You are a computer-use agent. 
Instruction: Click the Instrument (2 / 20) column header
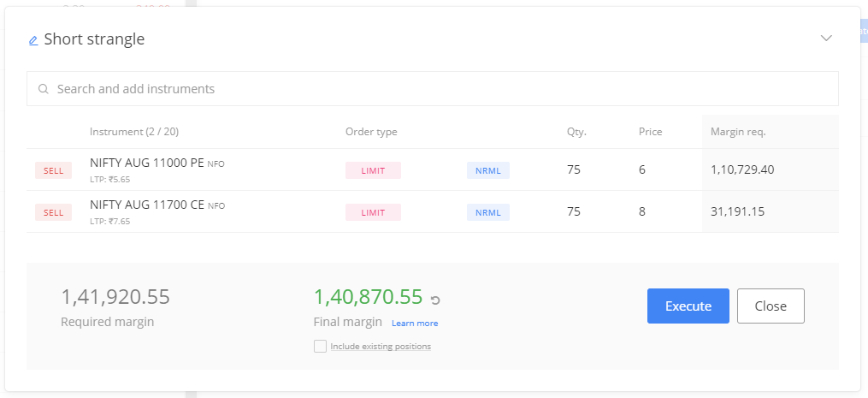pyautogui.click(x=134, y=132)
